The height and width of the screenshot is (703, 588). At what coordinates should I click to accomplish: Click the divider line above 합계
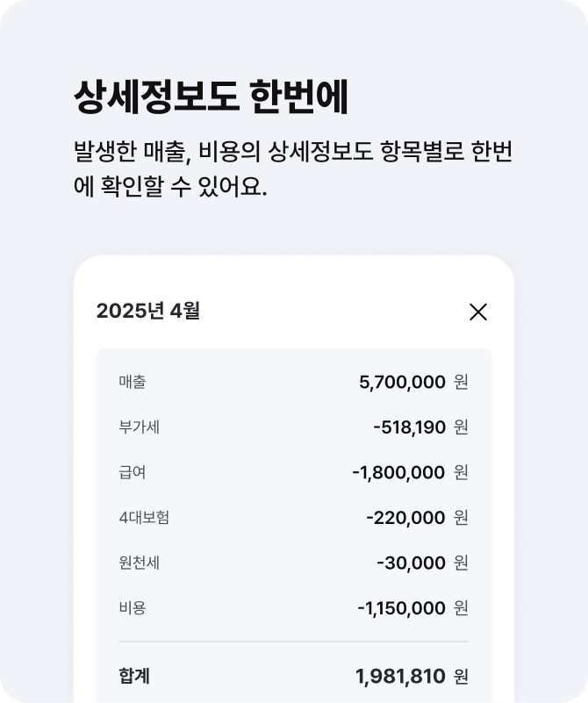click(x=294, y=642)
